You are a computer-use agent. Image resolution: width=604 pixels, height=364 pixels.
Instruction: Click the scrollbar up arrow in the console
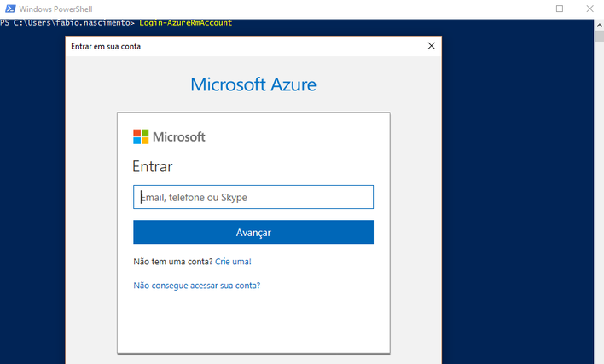[599, 26]
